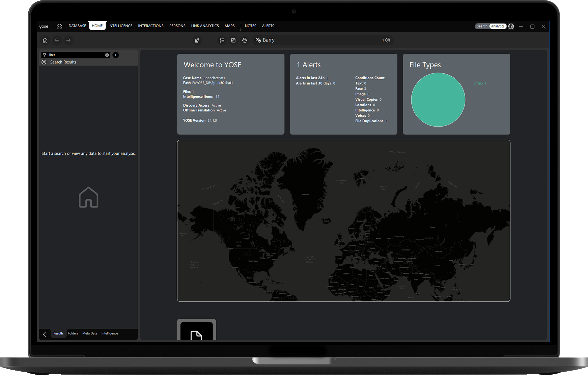Toggle the Search Results list icon
Screen dimensions: 588x375
pos(44,62)
